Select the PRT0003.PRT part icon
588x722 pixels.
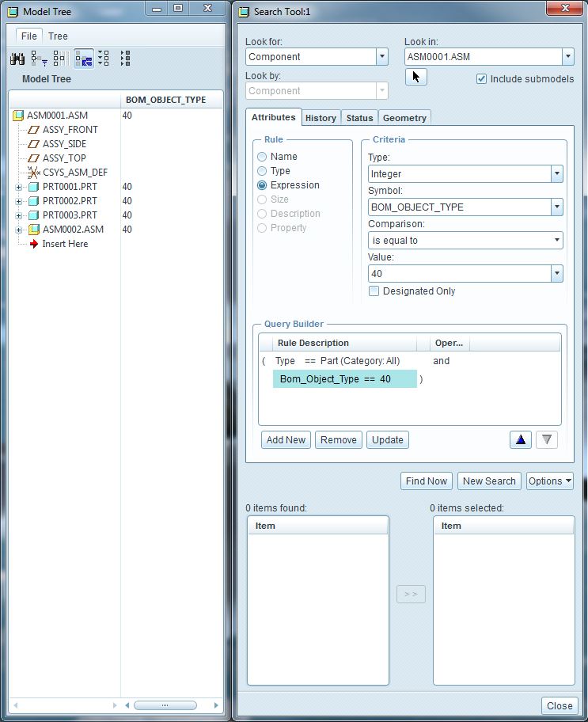pos(33,215)
